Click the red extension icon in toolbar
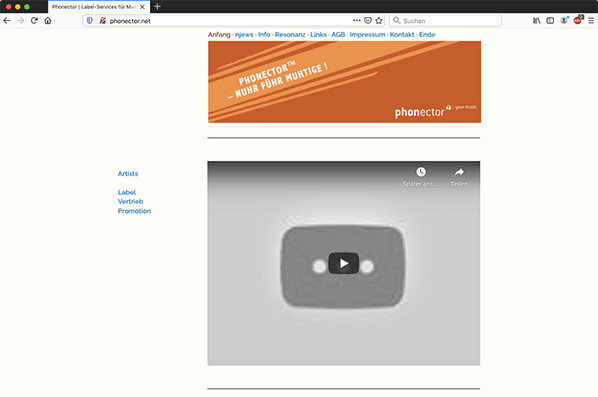Image resolution: width=598 pixels, height=397 pixels. tap(578, 20)
